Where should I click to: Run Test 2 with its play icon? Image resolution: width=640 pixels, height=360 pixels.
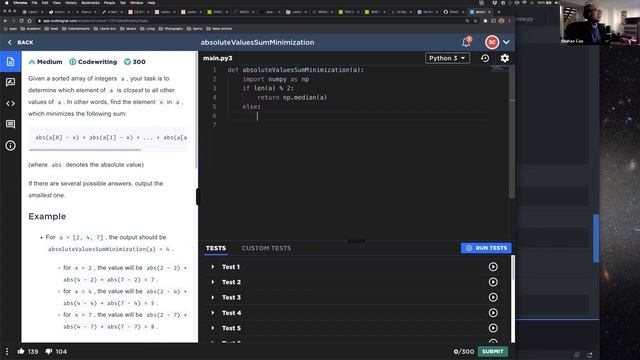click(x=493, y=282)
